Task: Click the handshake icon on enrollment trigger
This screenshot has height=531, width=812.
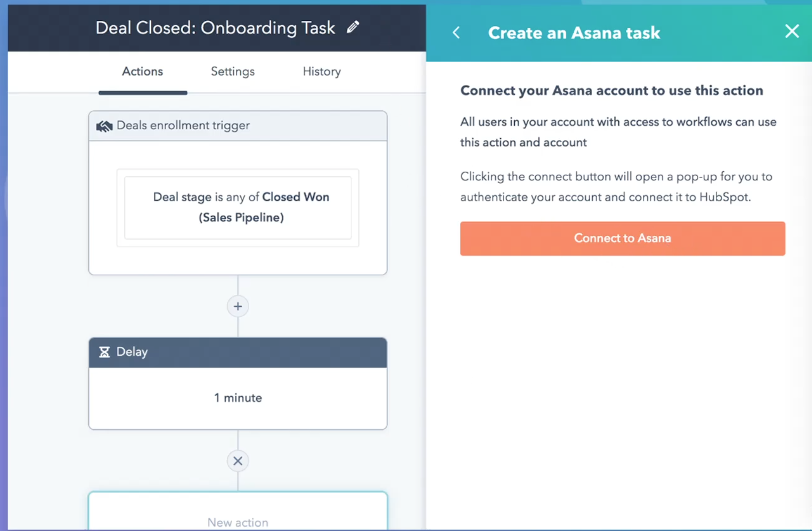Action: pos(104,126)
